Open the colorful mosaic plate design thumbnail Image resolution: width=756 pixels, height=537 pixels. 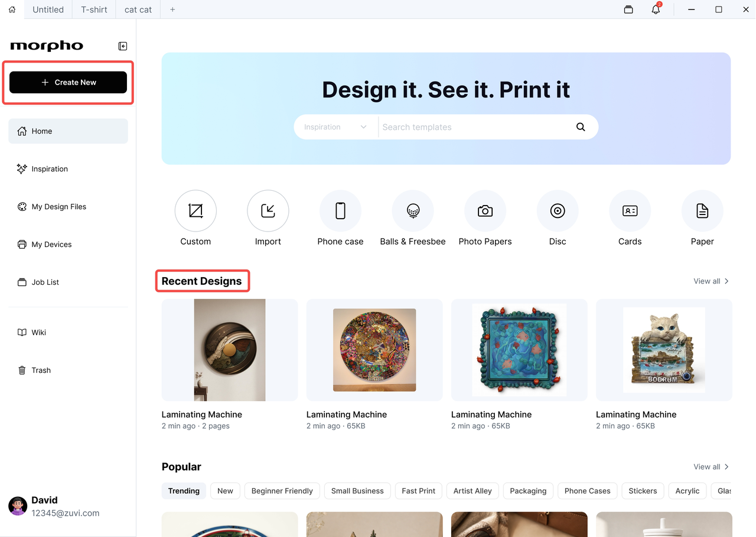point(374,350)
